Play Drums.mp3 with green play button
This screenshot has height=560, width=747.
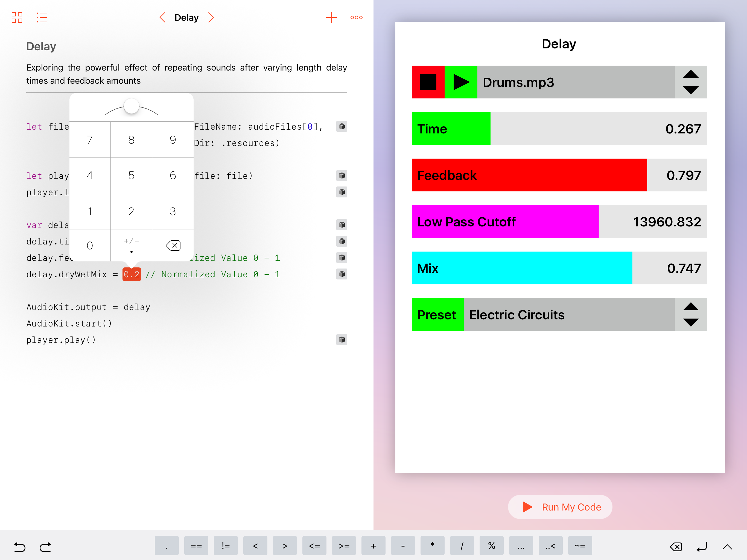click(461, 82)
